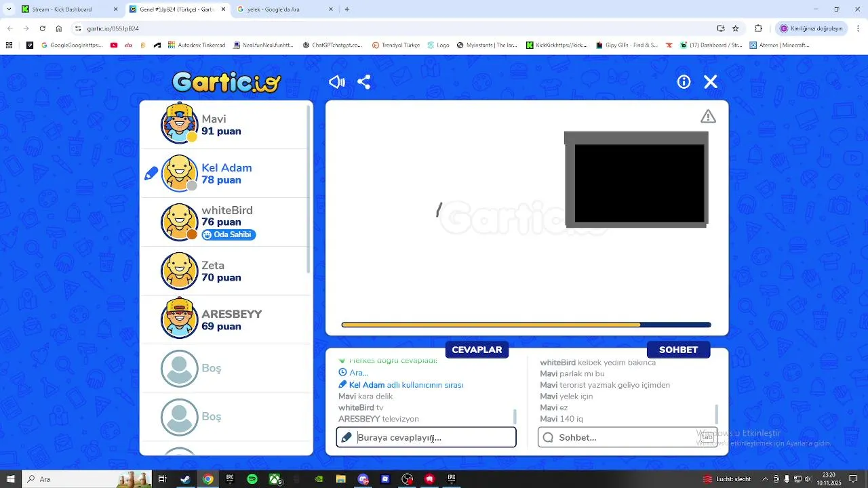Open the Autodesk Tinkercad bookmark
The image size is (868, 488).
point(197,45)
